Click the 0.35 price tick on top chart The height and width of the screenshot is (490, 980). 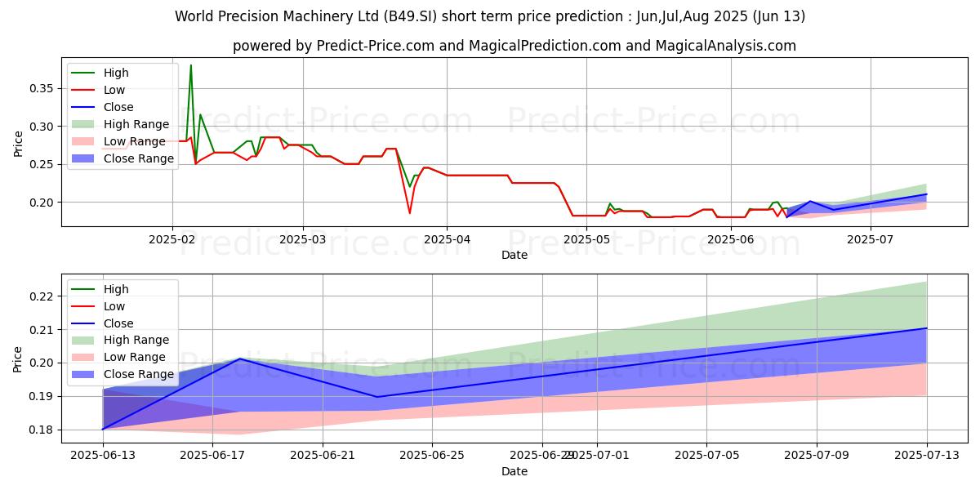click(x=42, y=88)
